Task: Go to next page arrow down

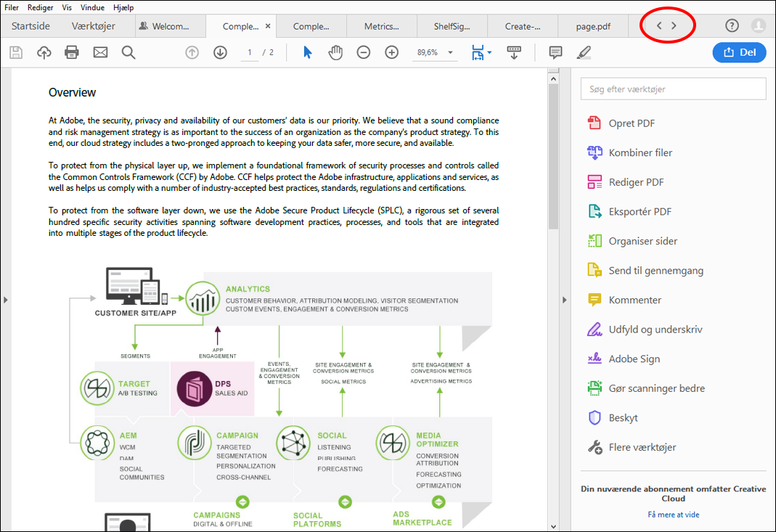Action: [220, 52]
